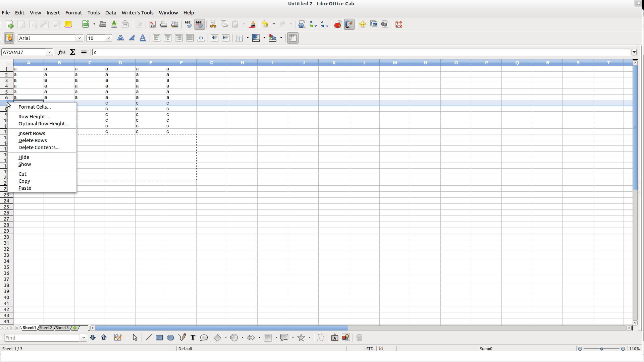The width and height of the screenshot is (644, 362).
Task: Select the Ellipse drawing tool
Action: 170,338
